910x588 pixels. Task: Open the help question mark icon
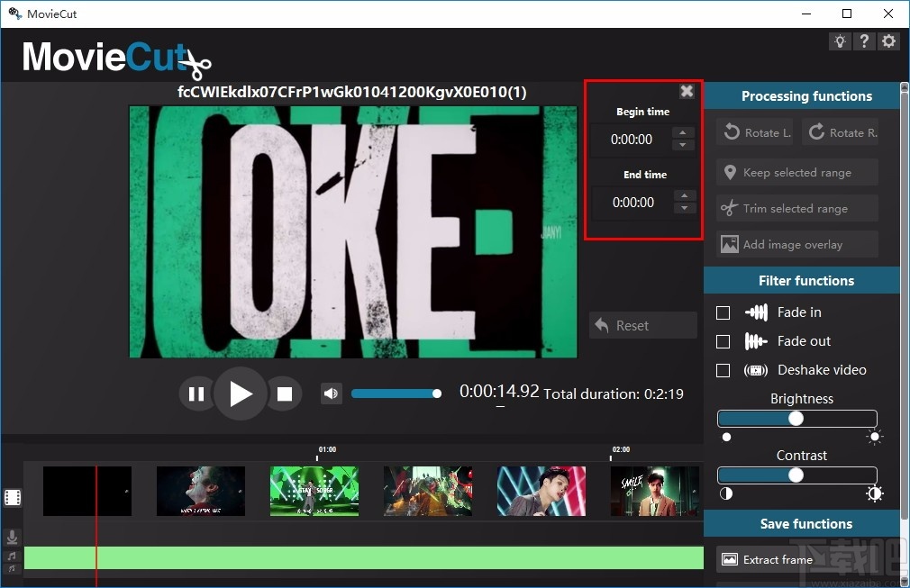pos(864,41)
